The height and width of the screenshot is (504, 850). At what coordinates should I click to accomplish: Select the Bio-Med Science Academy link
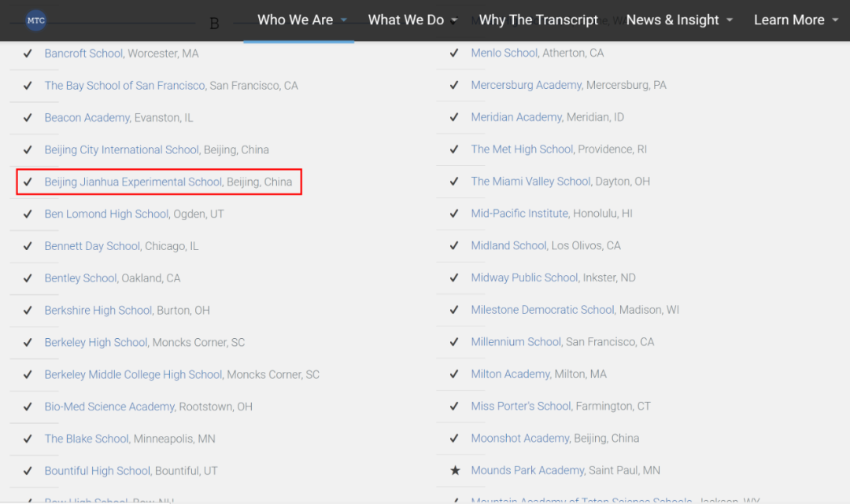click(109, 407)
